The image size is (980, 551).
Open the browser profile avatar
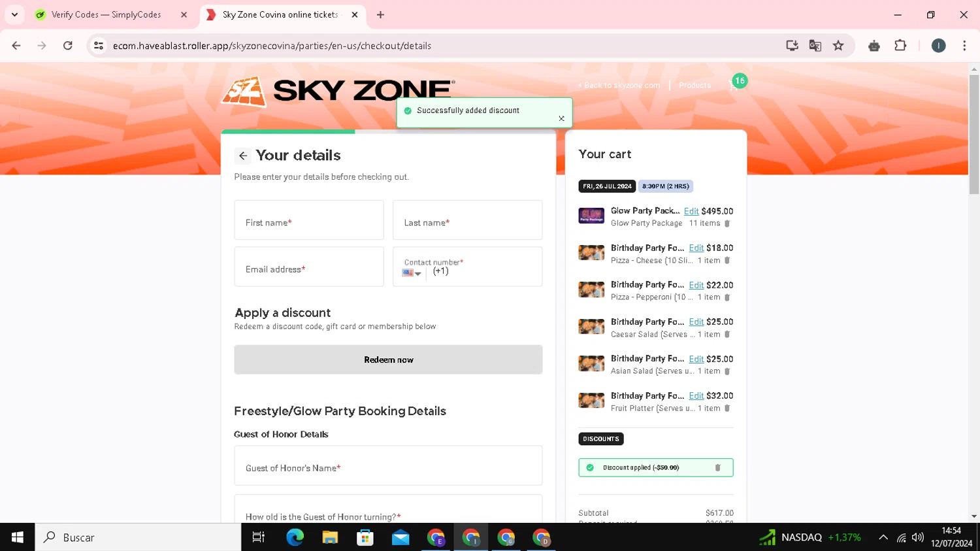tap(938, 46)
